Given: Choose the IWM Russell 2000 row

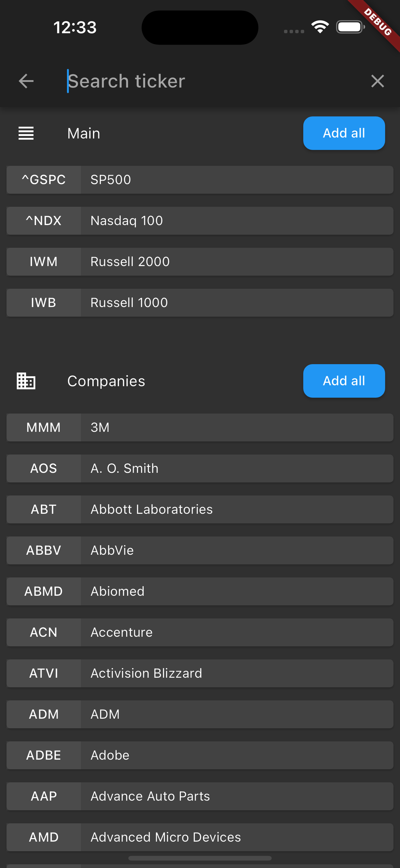Looking at the screenshot, I should click(200, 261).
